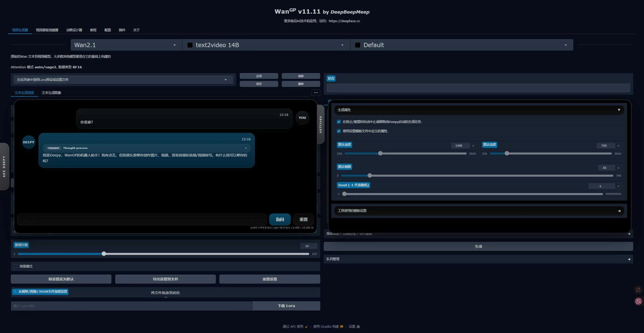Reset the 默认宽度 value with its refresh icon

click(473, 146)
